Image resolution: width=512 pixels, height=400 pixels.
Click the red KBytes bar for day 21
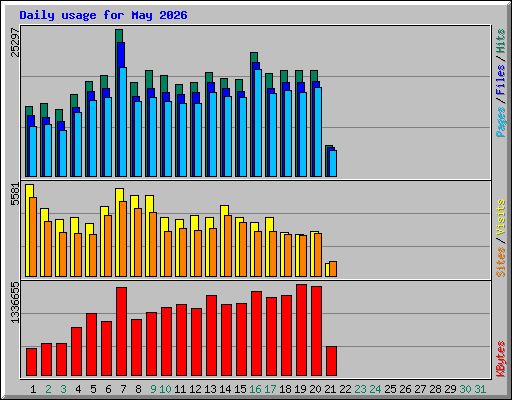[332, 361]
